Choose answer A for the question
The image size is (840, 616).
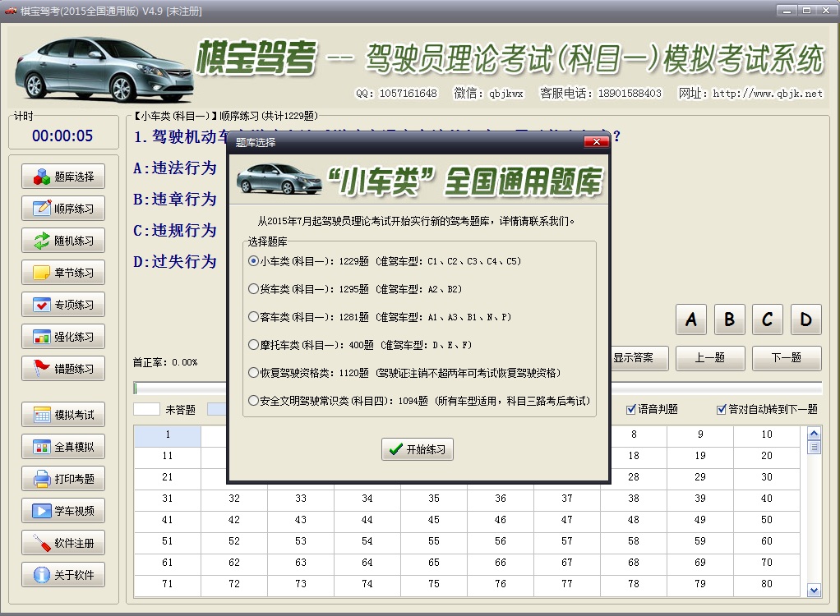pyautogui.click(x=690, y=319)
